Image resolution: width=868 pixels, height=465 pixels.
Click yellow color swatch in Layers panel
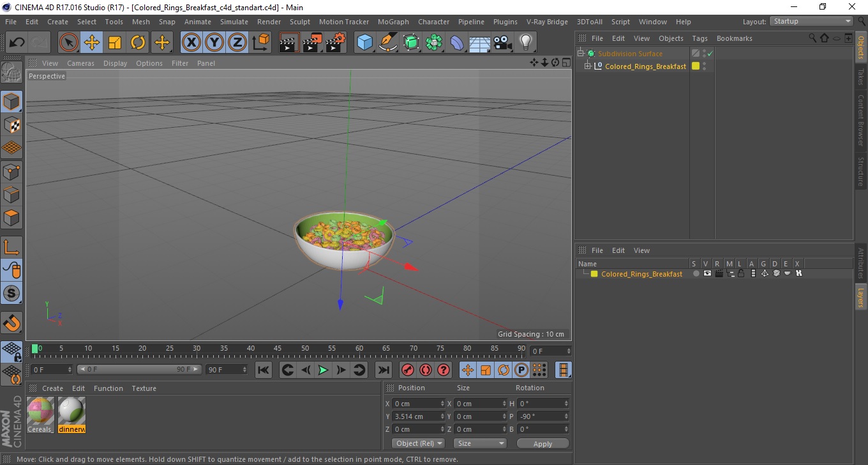pyautogui.click(x=594, y=274)
